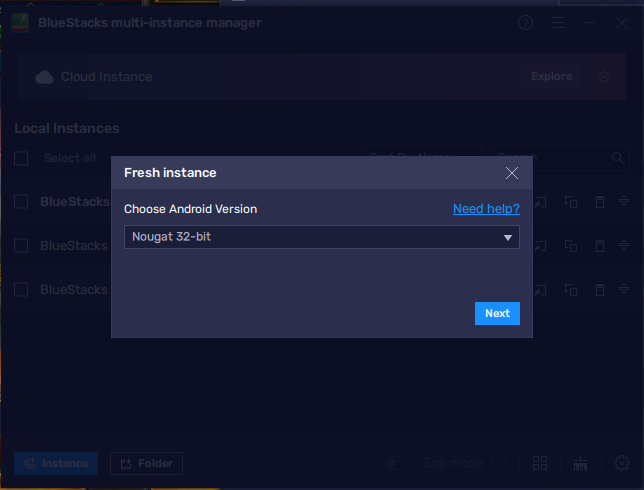Click the Next button
Image resolution: width=644 pixels, height=490 pixels.
[x=497, y=313]
